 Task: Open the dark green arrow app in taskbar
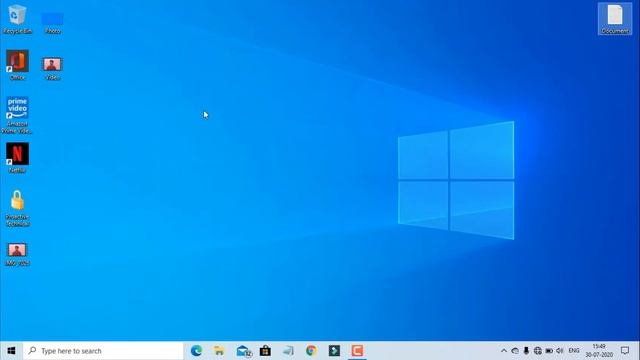(334, 351)
